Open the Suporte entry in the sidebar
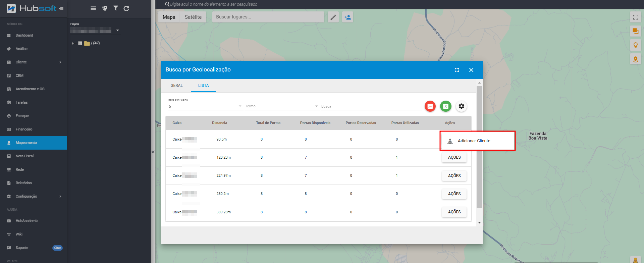Viewport: 644px width, 263px height. (x=22, y=248)
